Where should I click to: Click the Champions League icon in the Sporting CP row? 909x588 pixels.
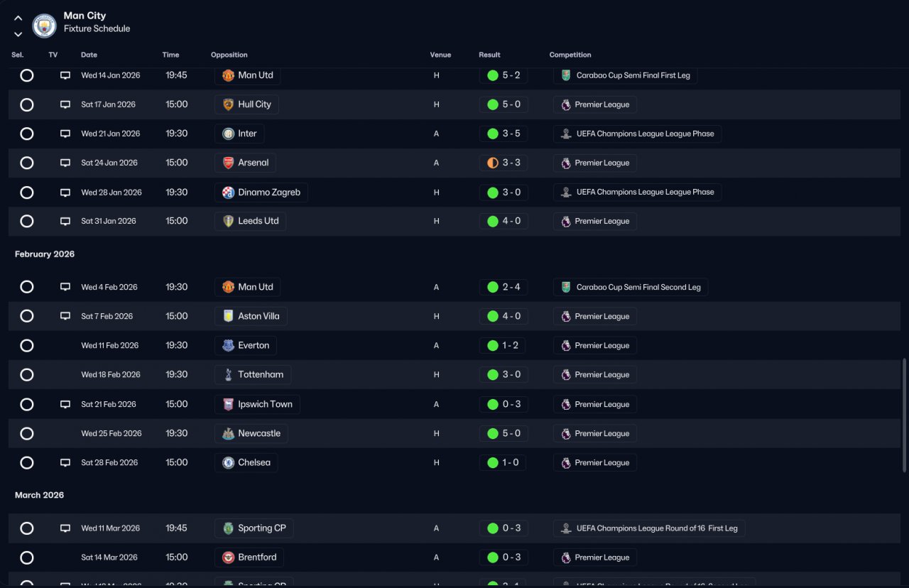pyautogui.click(x=566, y=528)
